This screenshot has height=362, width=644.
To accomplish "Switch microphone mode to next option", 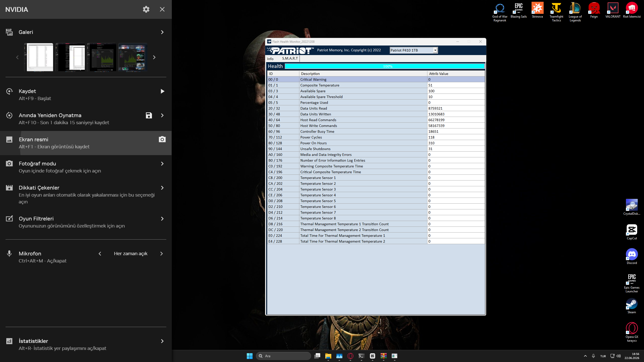I will pos(162,254).
